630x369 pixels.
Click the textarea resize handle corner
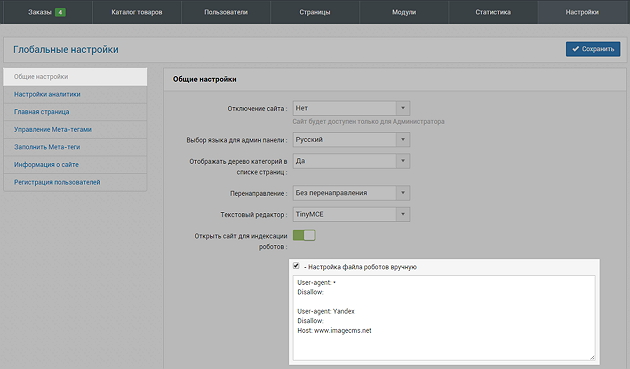click(592, 357)
